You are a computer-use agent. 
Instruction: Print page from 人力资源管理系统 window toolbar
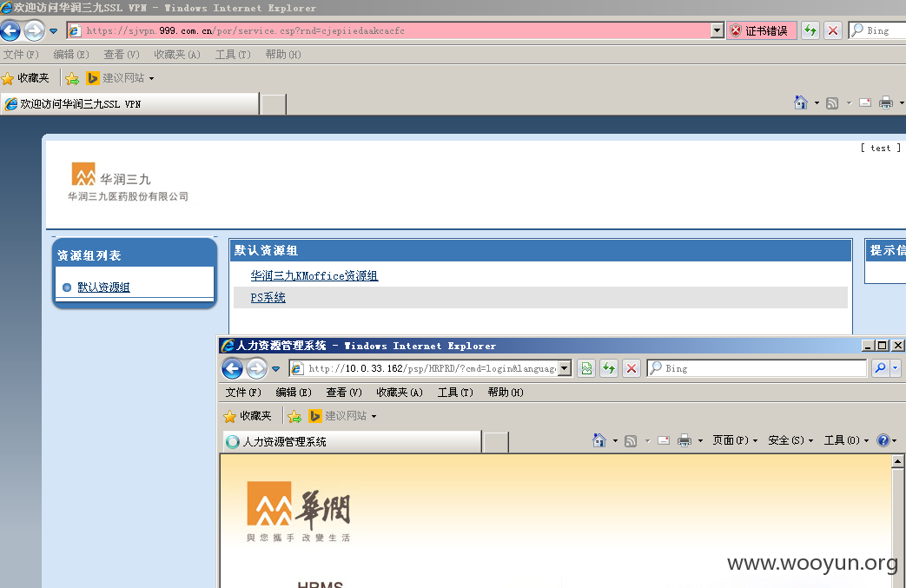point(684,440)
